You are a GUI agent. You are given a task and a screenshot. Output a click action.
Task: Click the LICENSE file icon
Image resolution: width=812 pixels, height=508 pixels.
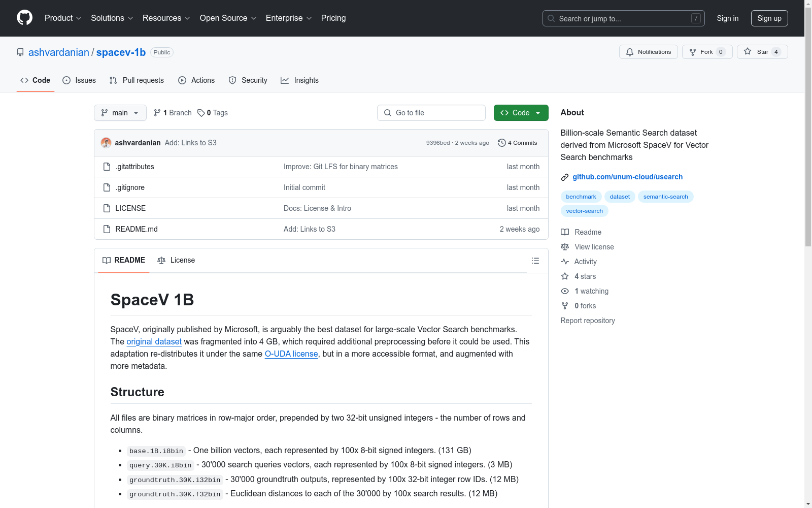coord(107,208)
